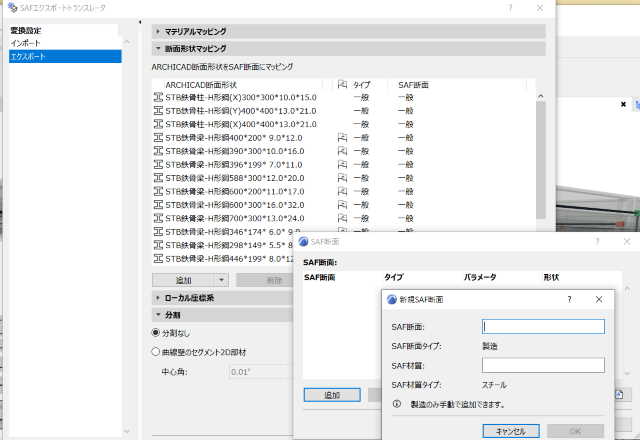The height and width of the screenshot is (440, 640).
Task: Click flag icon in 600*300*16.0*32.0 row
Action: pos(342,205)
